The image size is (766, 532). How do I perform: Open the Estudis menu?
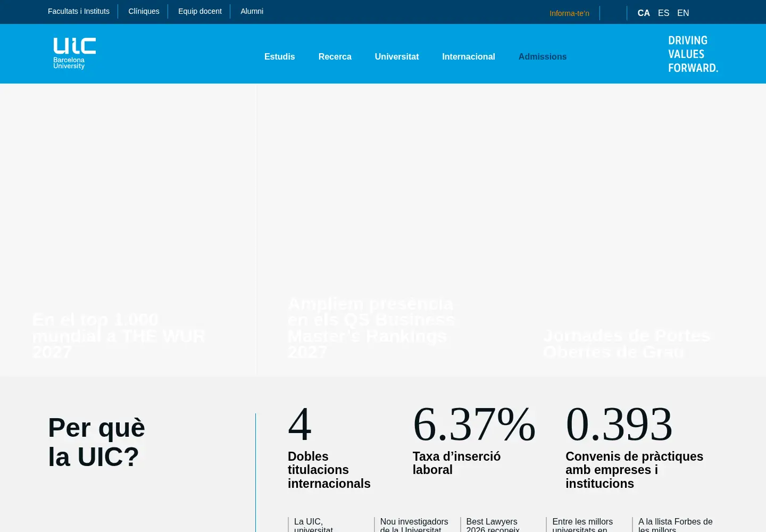279,56
